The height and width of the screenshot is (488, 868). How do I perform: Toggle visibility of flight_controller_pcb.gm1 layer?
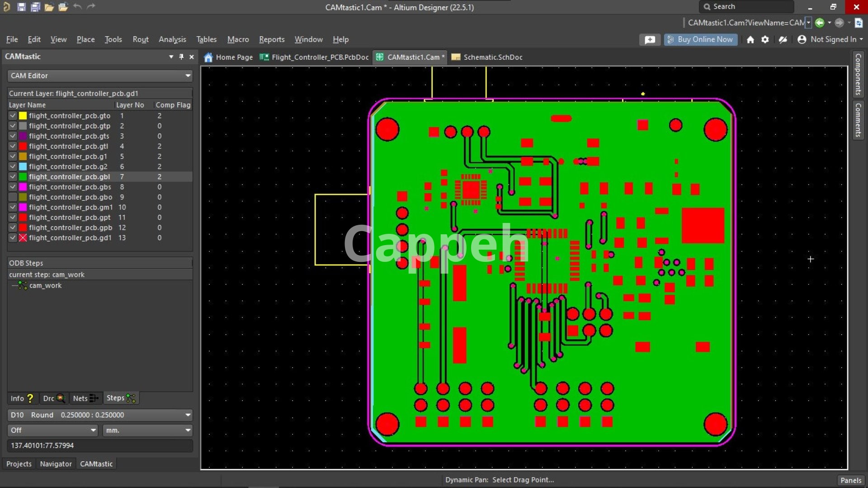(13, 207)
